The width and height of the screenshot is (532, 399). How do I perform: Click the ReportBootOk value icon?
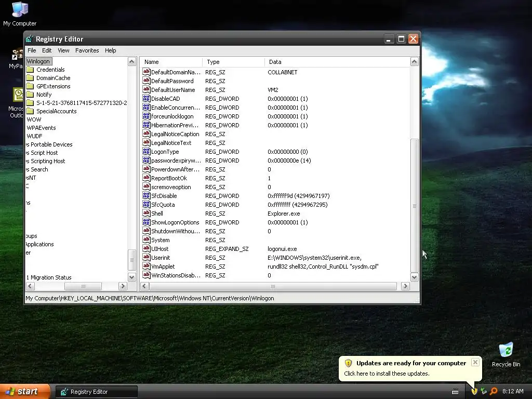[146, 178]
